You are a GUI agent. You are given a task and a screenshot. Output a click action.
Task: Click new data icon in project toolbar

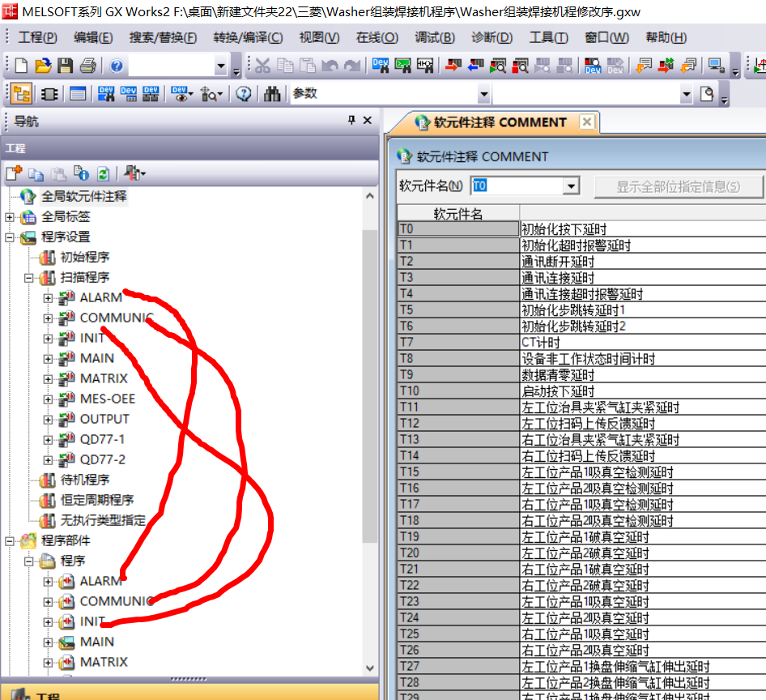[14, 173]
